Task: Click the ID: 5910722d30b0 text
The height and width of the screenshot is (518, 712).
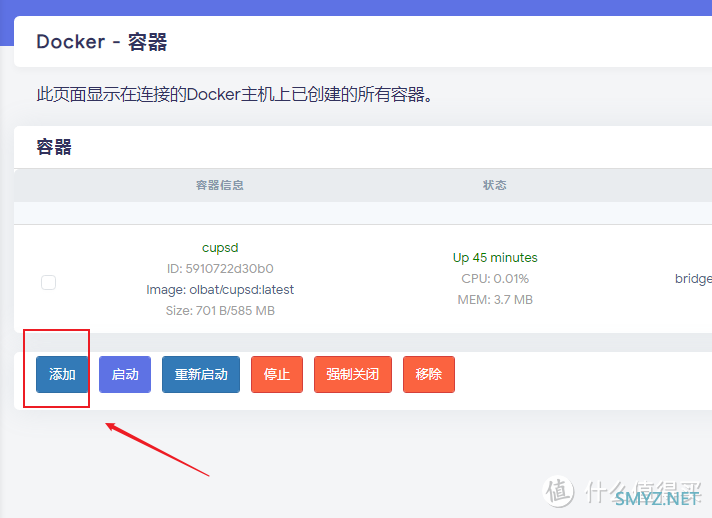Action: pos(220,269)
